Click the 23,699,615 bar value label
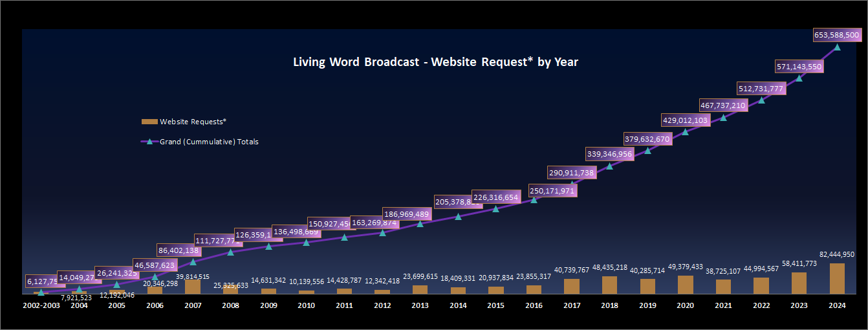Image resolution: width=868 pixels, height=330 pixels. [x=420, y=276]
